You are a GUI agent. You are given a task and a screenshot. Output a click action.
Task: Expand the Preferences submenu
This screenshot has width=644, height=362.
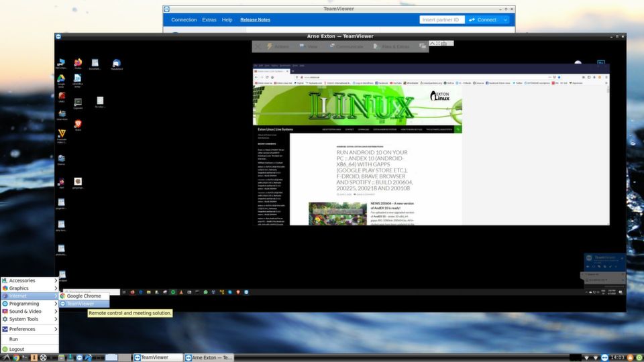(22, 329)
